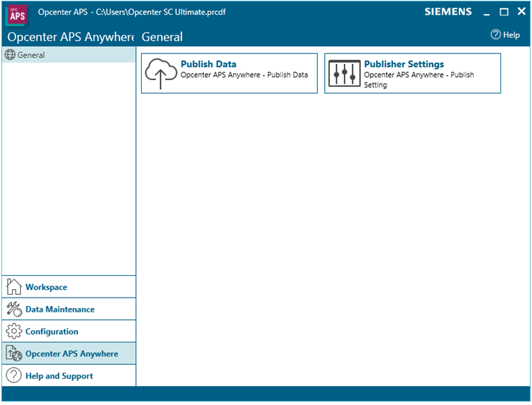Click the Configuration gear icon

(14, 331)
